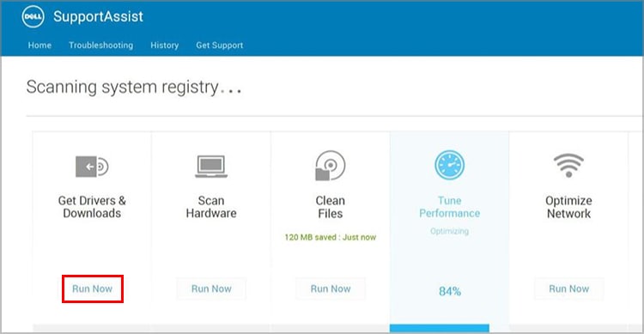
Task: Start Run Now for Clean Files
Action: [331, 288]
